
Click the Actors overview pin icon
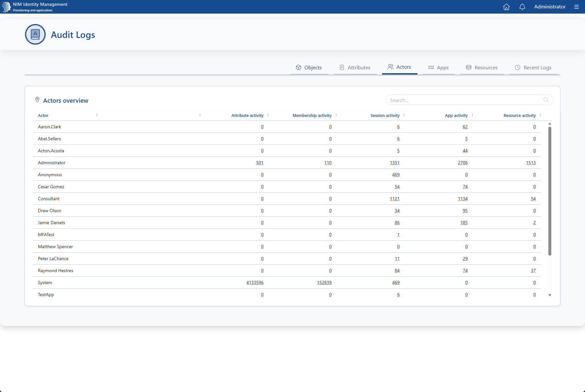[37, 100]
